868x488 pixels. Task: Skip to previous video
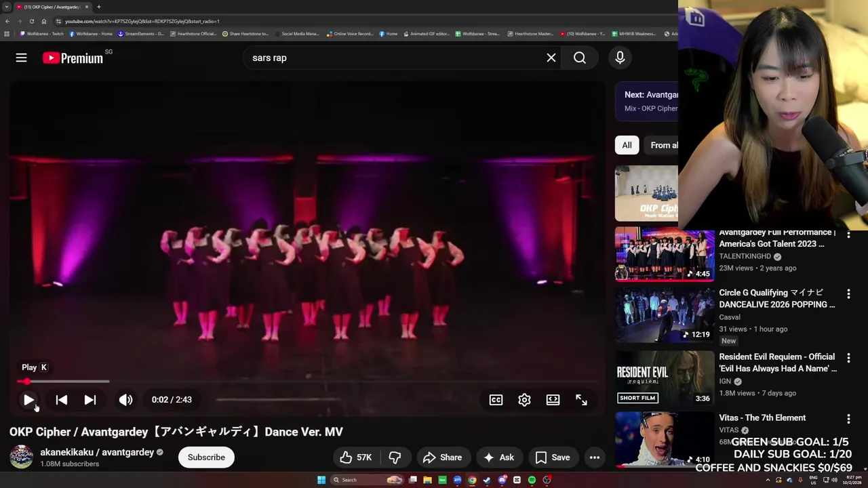coord(61,400)
